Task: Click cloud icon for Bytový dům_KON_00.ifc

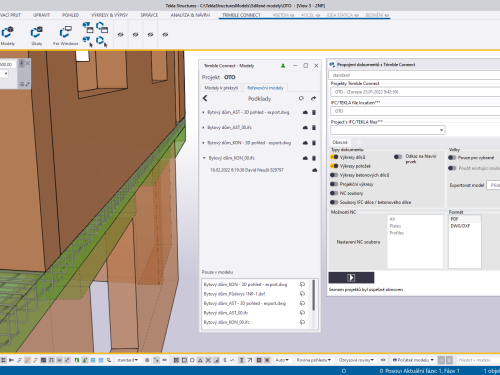Action: click(x=305, y=158)
